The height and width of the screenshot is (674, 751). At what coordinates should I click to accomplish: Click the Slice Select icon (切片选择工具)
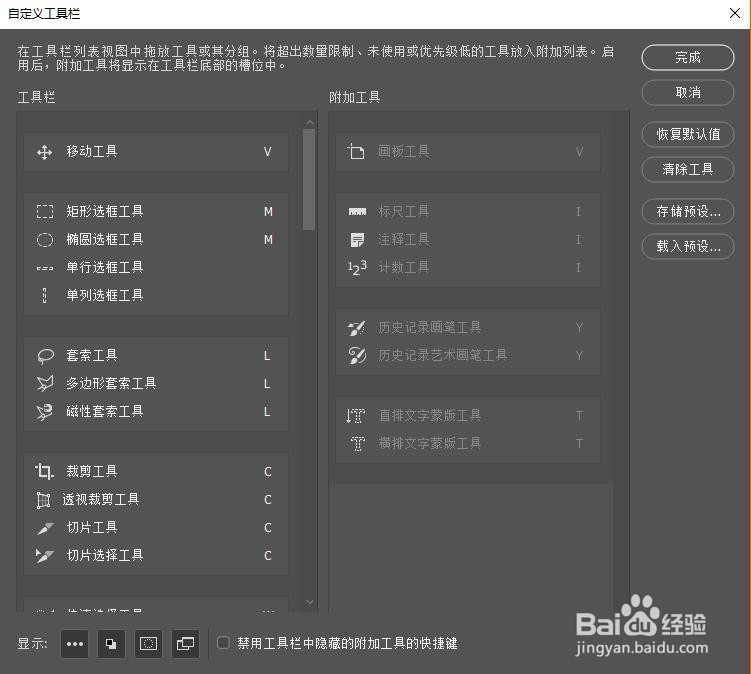click(45, 556)
